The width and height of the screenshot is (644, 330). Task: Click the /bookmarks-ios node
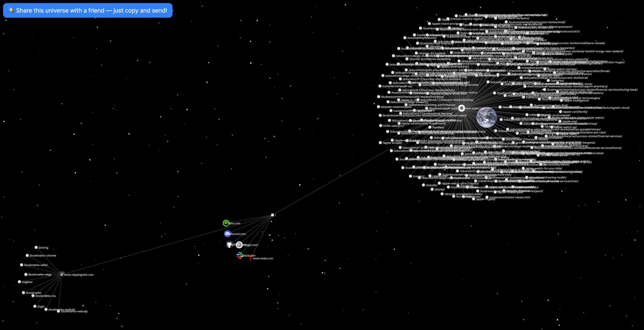[x=33, y=296]
